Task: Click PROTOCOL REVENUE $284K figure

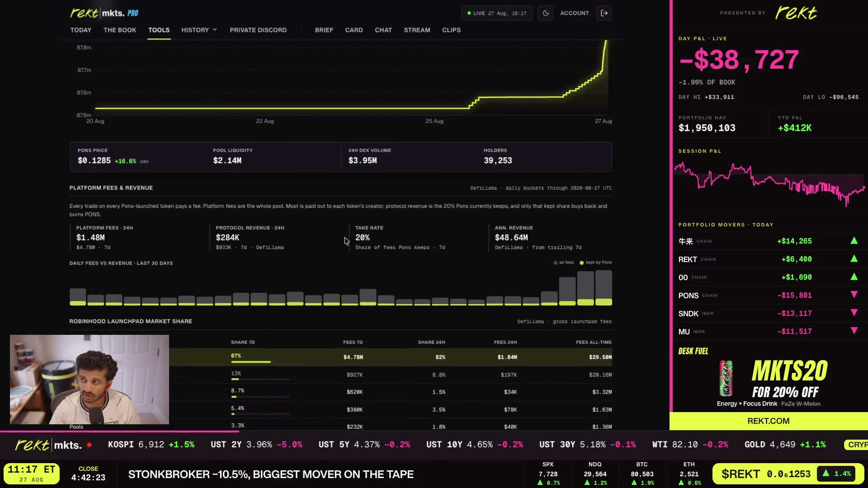Action: point(227,238)
